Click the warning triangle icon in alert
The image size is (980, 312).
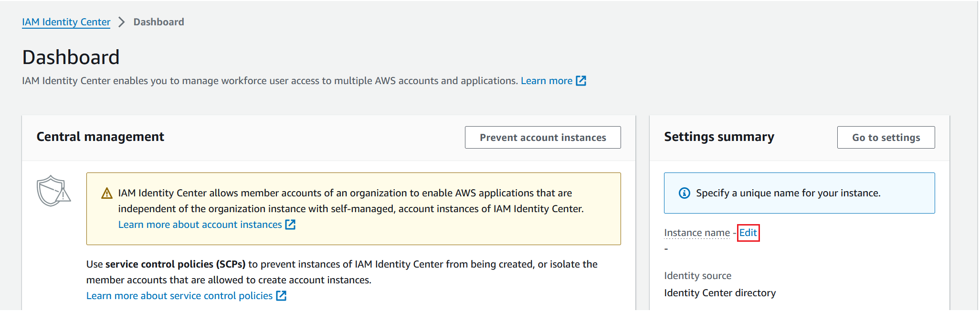(x=107, y=193)
